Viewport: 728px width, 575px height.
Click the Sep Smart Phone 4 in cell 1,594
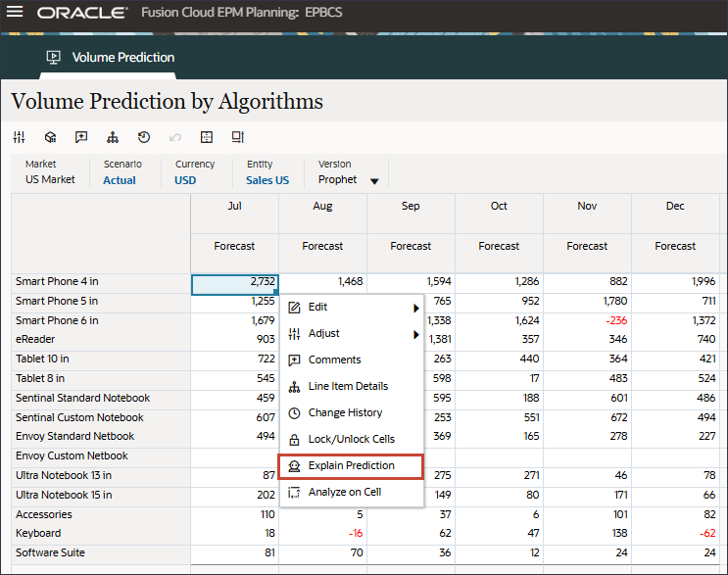411,282
